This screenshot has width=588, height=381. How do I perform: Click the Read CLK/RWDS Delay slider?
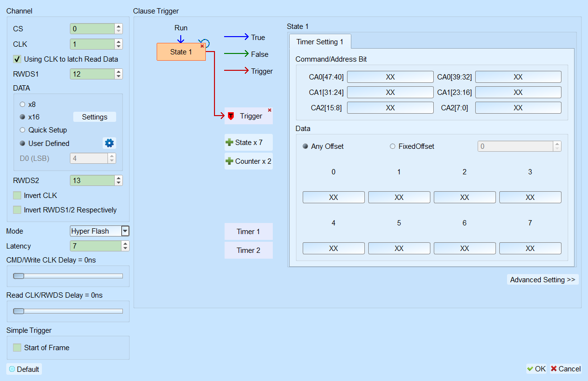[x=68, y=311]
